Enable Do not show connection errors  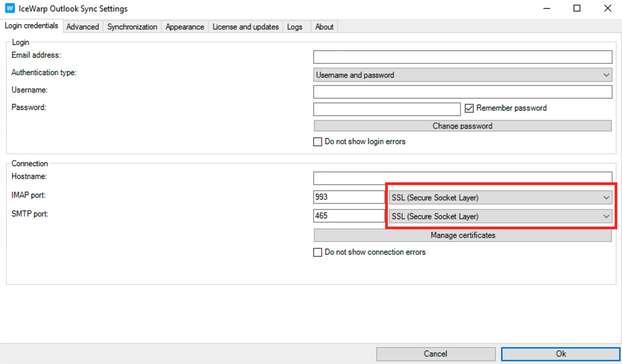click(318, 252)
